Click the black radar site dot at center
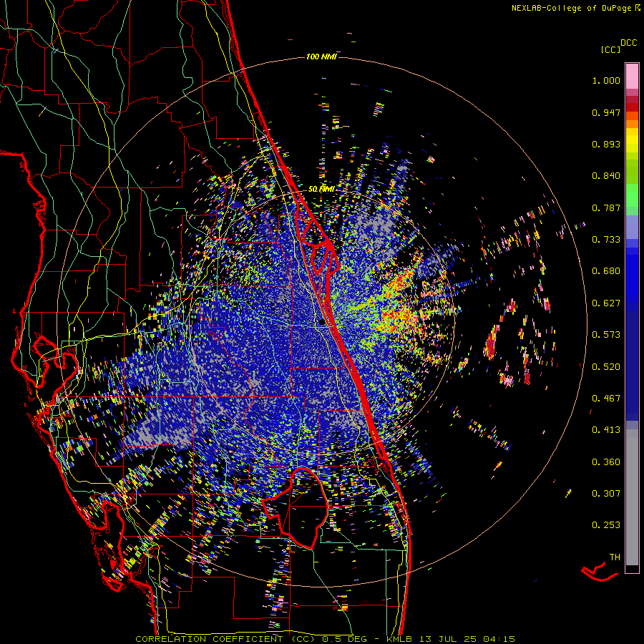Viewport: 644px width, 644px height. pos(323,323)
